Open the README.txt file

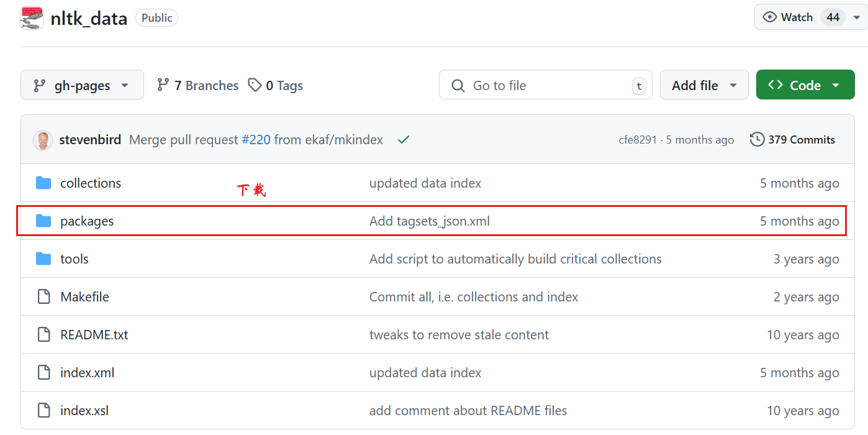(94, 335)
